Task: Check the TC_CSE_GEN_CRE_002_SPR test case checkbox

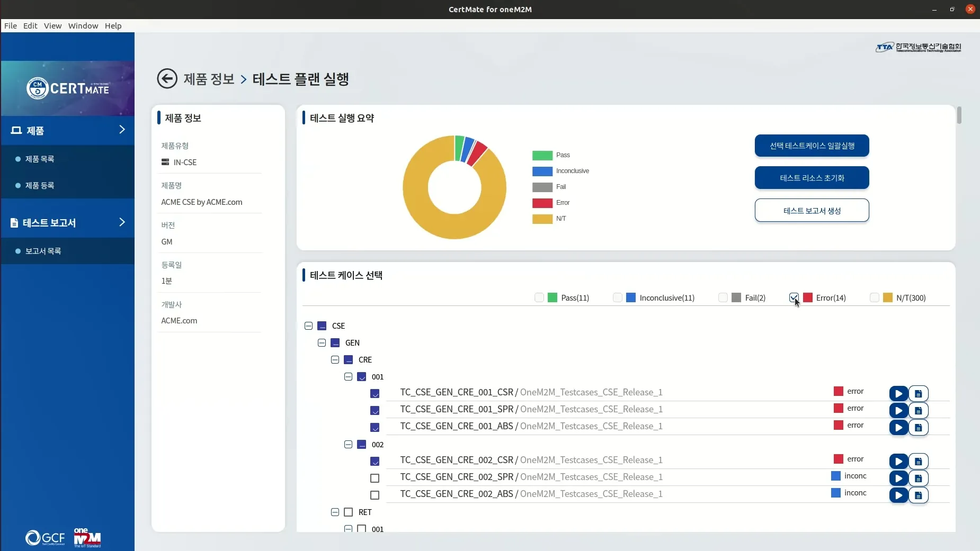Action: pyautogui.click(x=375, y=478)
